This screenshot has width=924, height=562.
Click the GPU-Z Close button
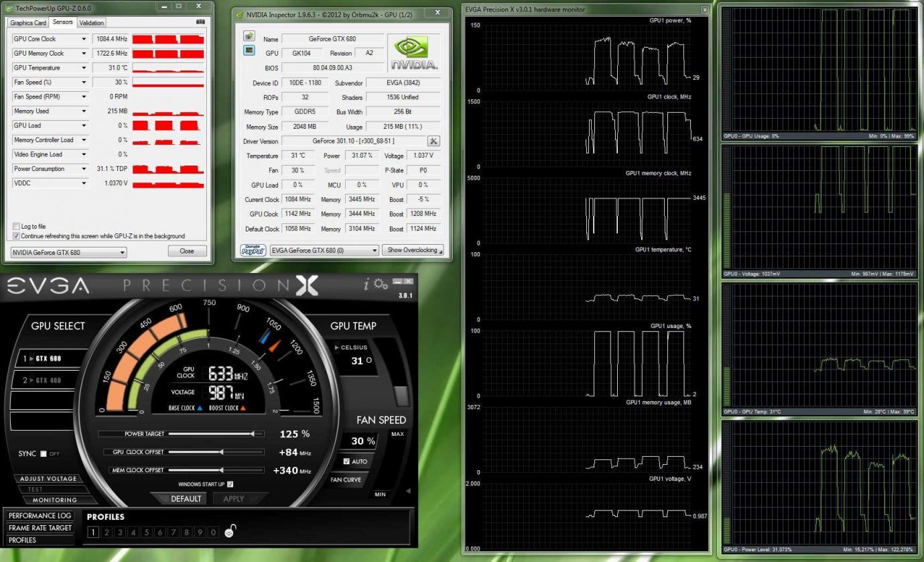[x=187, y=251]
